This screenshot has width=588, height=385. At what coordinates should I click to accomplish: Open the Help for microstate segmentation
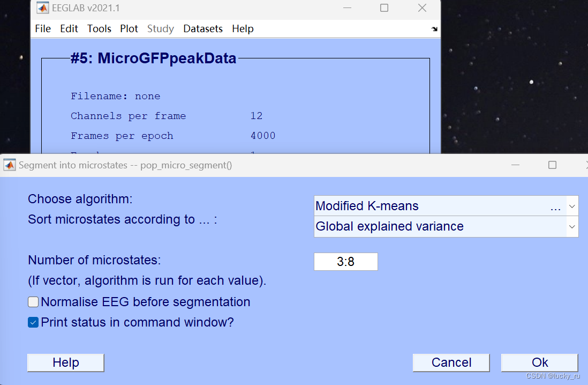(x=65, y=362)
